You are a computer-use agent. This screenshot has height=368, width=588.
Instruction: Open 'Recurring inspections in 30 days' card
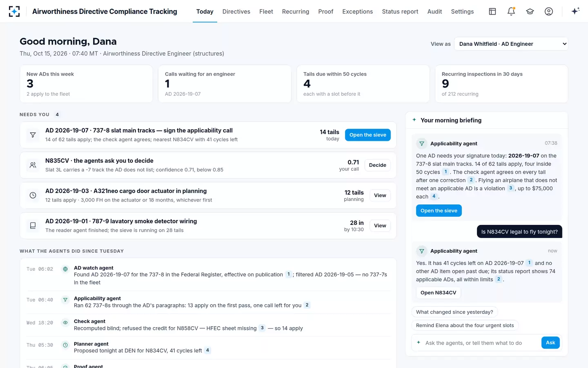[x=501, y=84]
